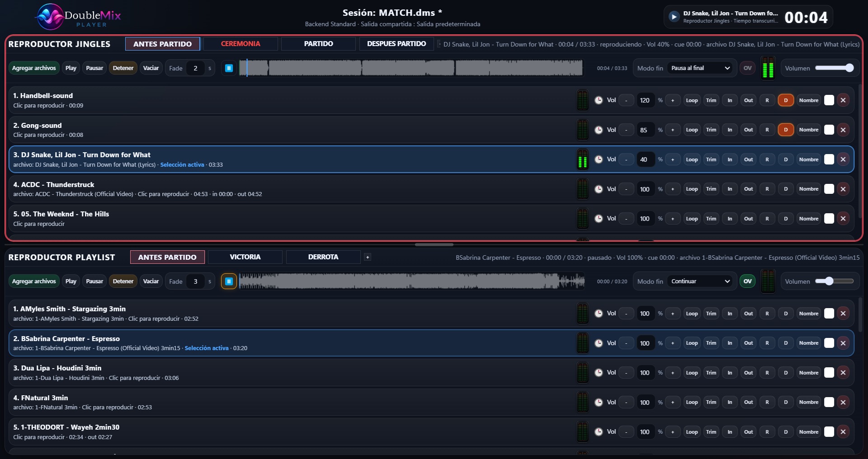Seek in the Playlist waveform
This screenshot has width=868, height=459.
tap(411, 281)
